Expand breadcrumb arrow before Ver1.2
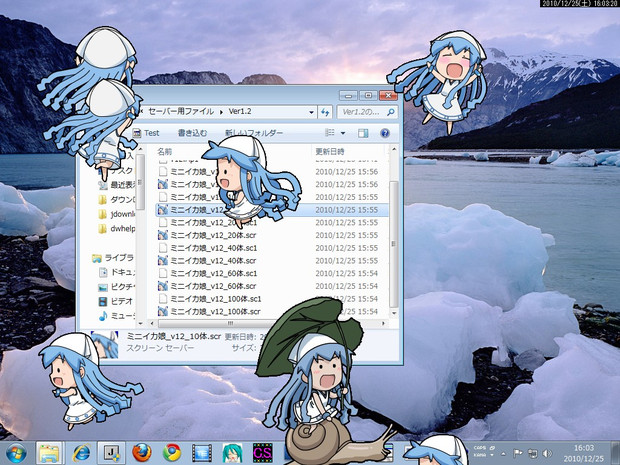This screenshot has height=465, width=620. pos(221,112)
